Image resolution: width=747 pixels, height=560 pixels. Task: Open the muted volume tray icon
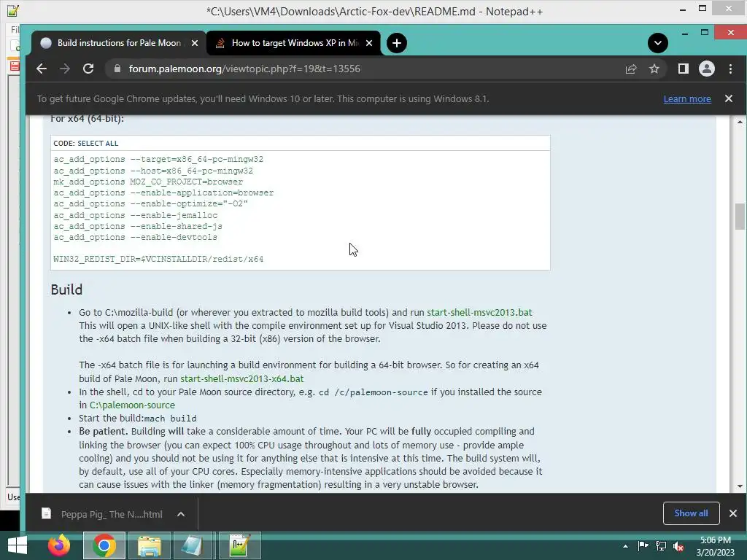coord(679,546)
